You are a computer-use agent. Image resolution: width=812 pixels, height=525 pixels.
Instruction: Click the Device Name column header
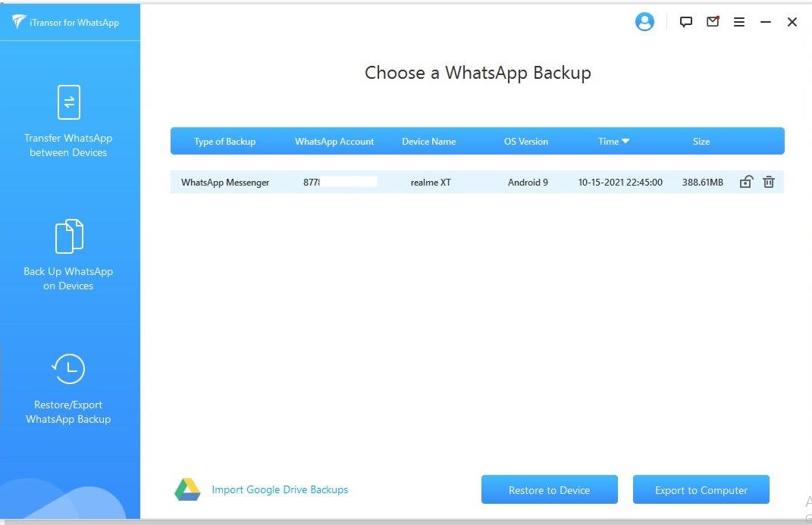[x=429, y=141]
